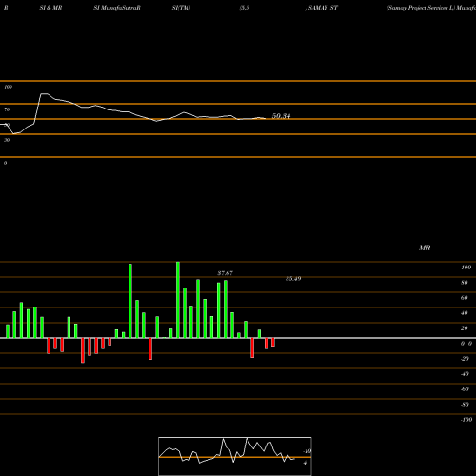Click the MR axis label -60
476x476 pixels.
coord(465,389)
